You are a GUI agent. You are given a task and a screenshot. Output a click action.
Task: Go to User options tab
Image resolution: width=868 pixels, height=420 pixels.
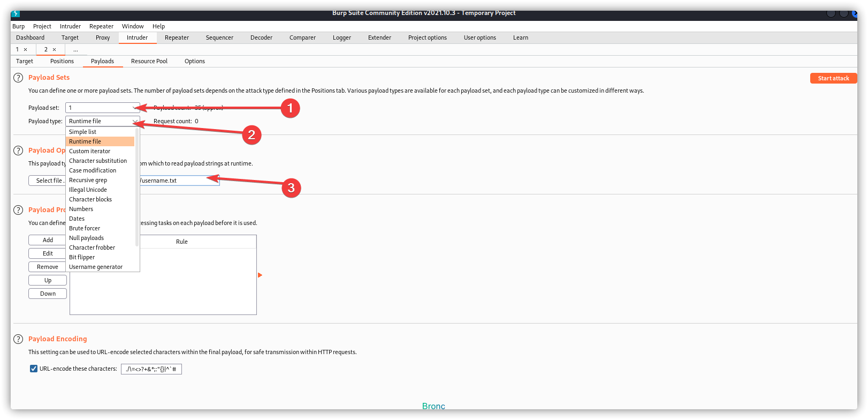pos(480,37)
